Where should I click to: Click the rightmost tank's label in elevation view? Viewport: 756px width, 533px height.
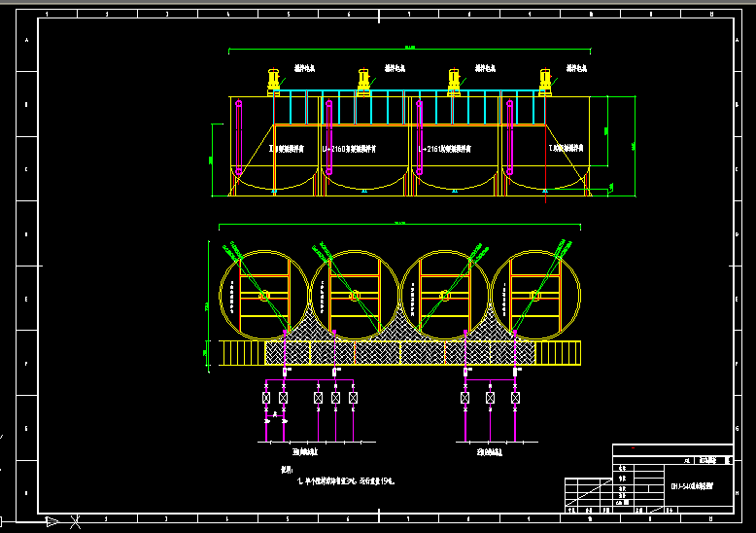click(x=567, y=148)
